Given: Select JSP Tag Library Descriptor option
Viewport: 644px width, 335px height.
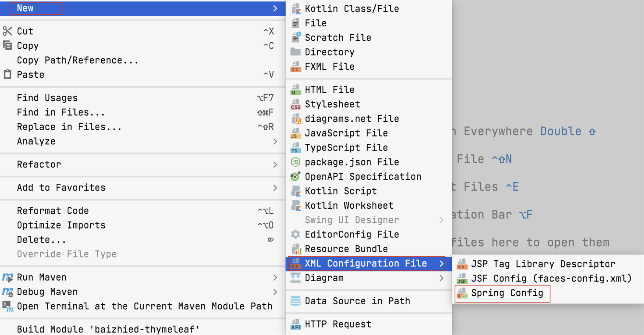Looking at the screenshot, I should (x=543, y=264).
